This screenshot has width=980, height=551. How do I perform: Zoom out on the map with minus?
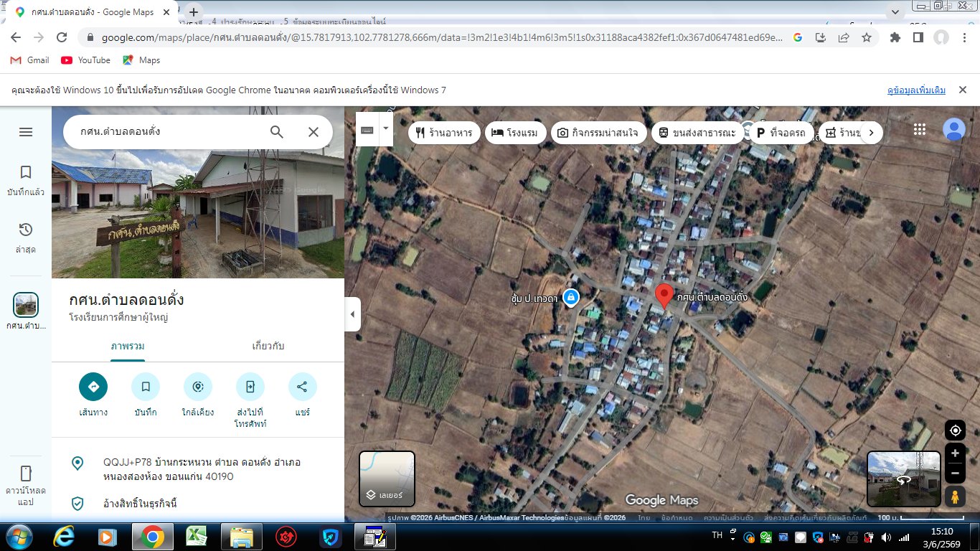click(955, 474)
